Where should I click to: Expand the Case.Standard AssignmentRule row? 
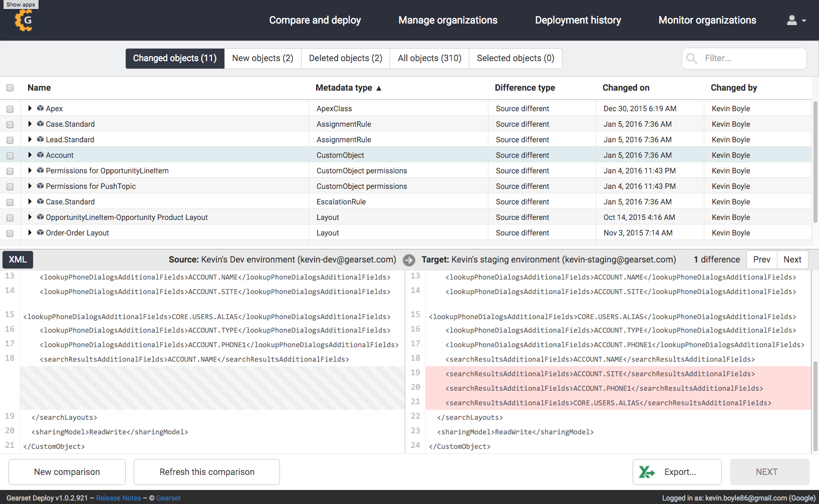click(30, 124)
